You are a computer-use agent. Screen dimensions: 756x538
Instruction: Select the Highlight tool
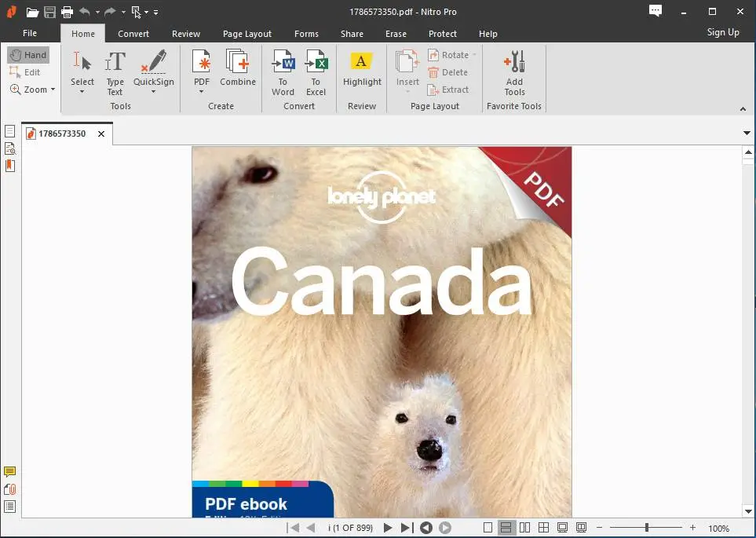361,71
